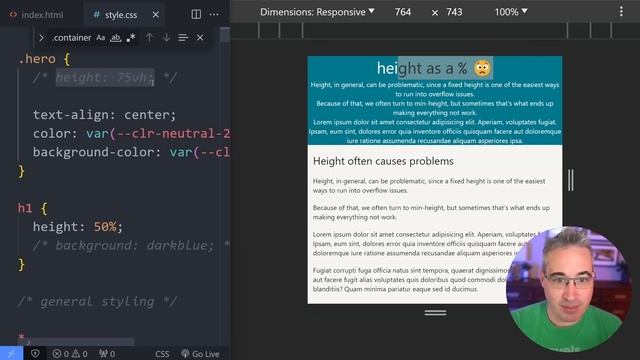Click the general styling comment line
This screenshot has width=640, height=360.
click(x=98, y=302)
